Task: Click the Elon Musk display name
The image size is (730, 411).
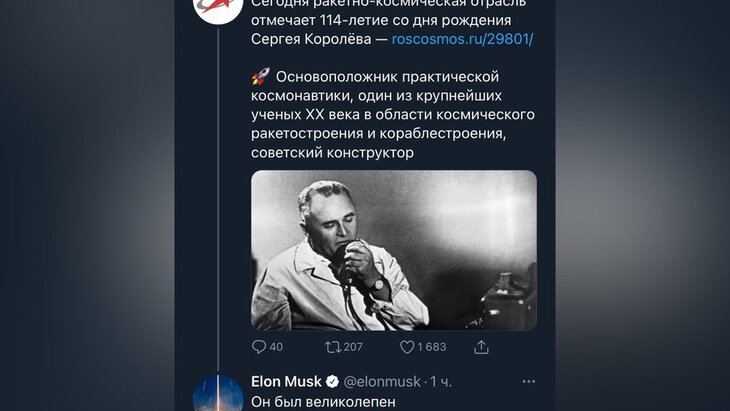Action: [x=286, y=382]
